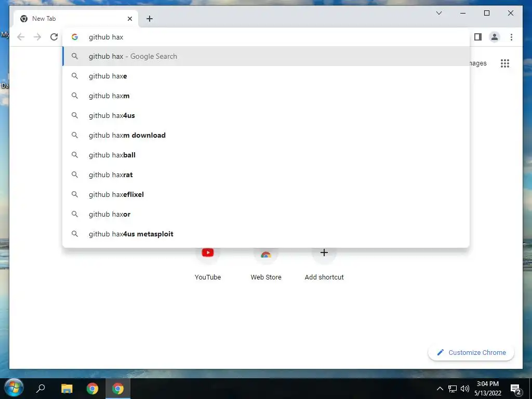This screenshot has height=399, width=532.
Task: Open the network tray icon
Action: [x=453, y=389]
